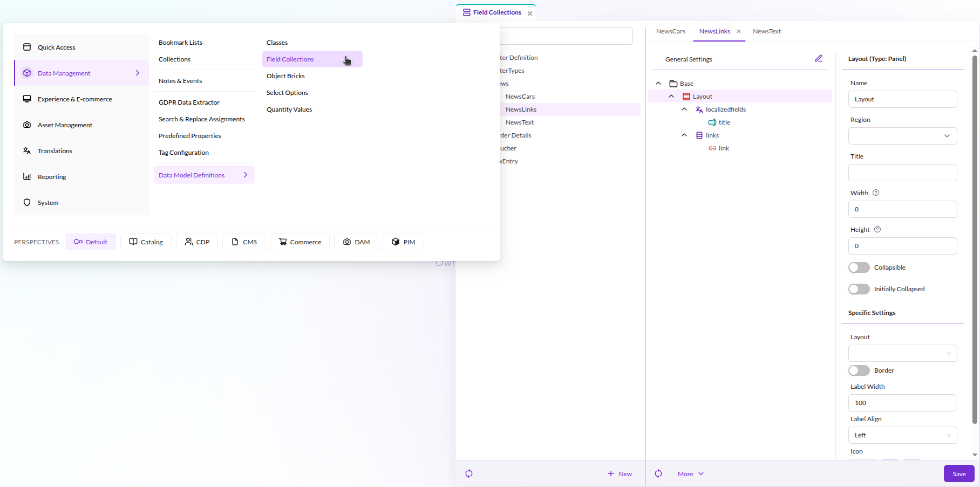Toggle the Border switch
Image resolution: width=980 pixels, height=487 pixels.
pyautogui.click(x=859, y=371)
